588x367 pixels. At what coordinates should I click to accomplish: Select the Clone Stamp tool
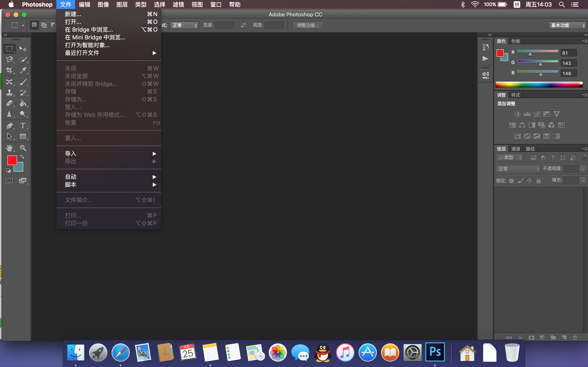pos(9,93)
